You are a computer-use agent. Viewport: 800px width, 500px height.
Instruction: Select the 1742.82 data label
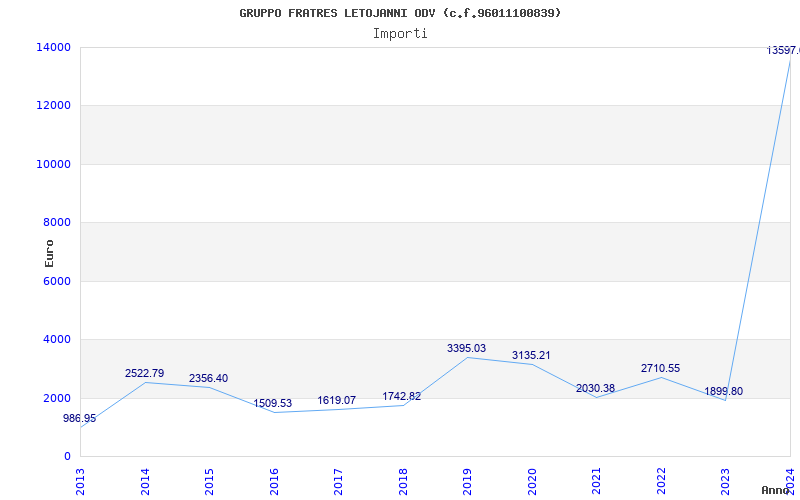tap(402, 396)
